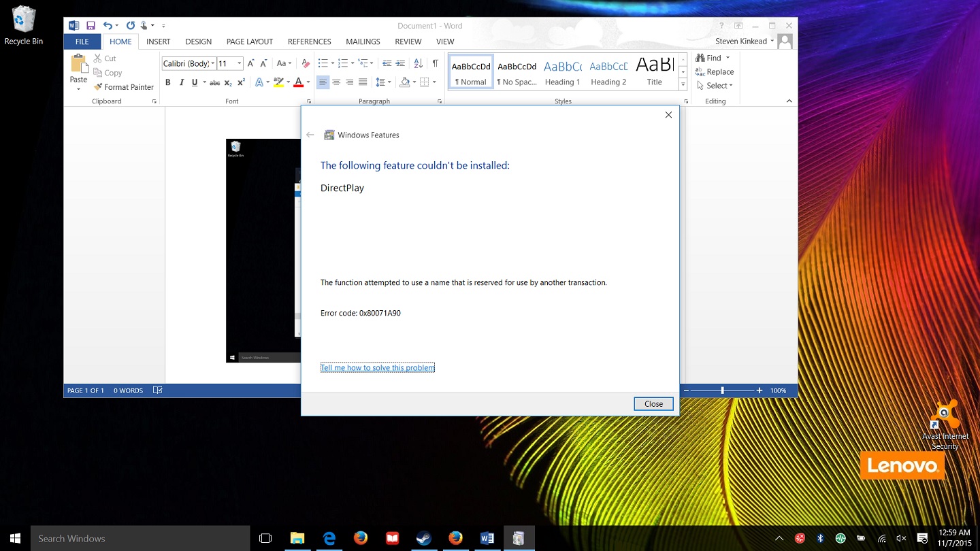This screenshot has width=980, height=551.
Task: Switch to DESIGN tab
Action: (x=198, y=41)
